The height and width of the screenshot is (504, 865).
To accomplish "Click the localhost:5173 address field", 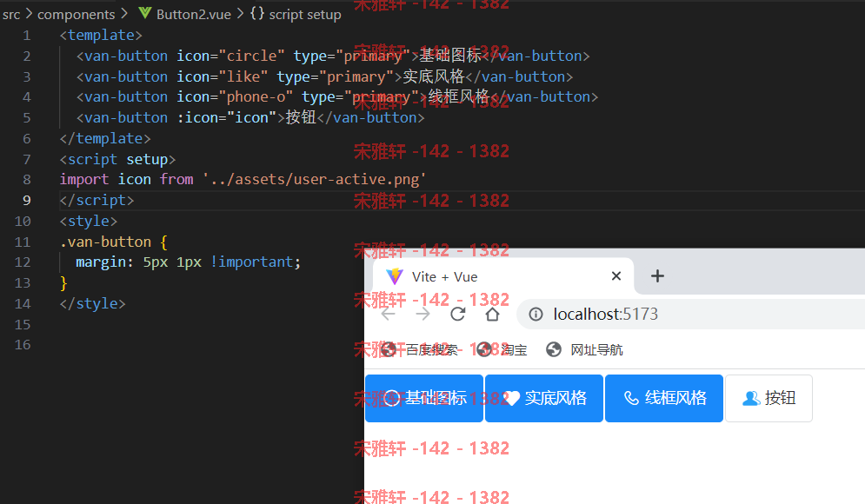I will (690, 315).
